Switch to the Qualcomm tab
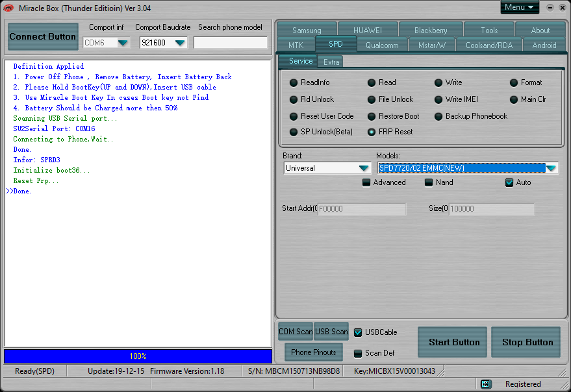The height and width of the screenshot is (392, 571). (x=382, y=45)
